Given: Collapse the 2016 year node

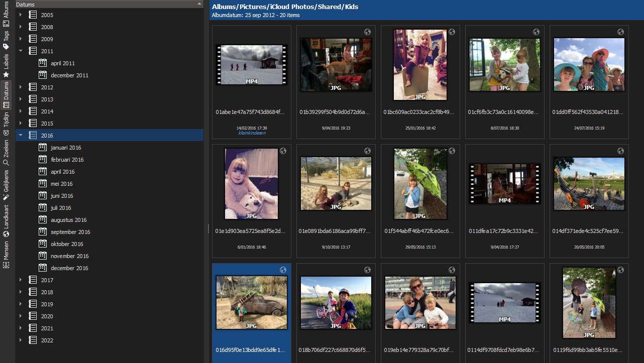Looking at the screenshot, I should [x=21, y=135].
